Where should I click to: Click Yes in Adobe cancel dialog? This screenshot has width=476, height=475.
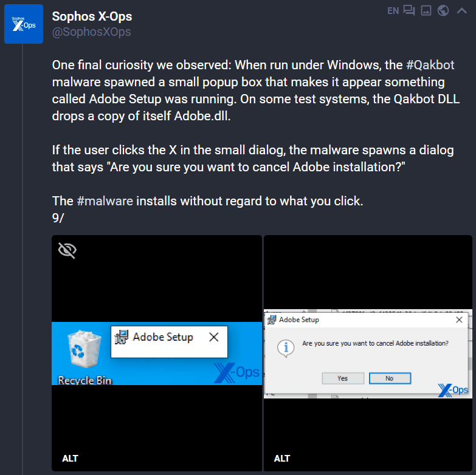point(343,378)
